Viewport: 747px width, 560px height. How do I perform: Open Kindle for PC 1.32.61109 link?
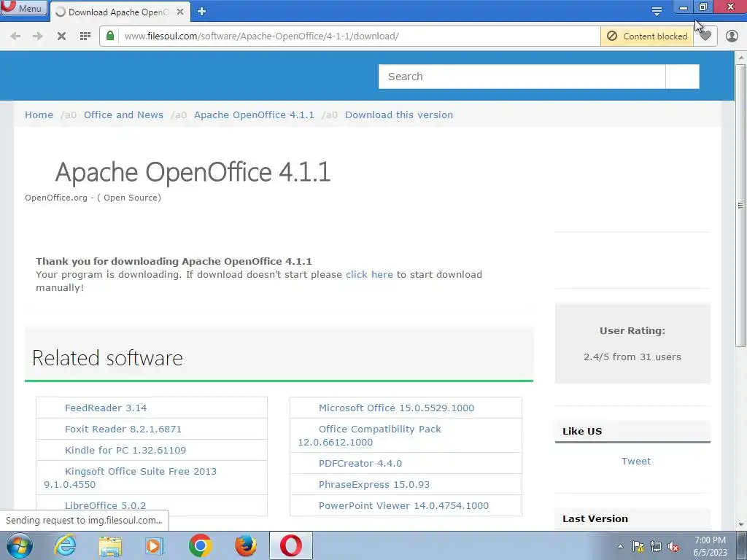(125, 450)
